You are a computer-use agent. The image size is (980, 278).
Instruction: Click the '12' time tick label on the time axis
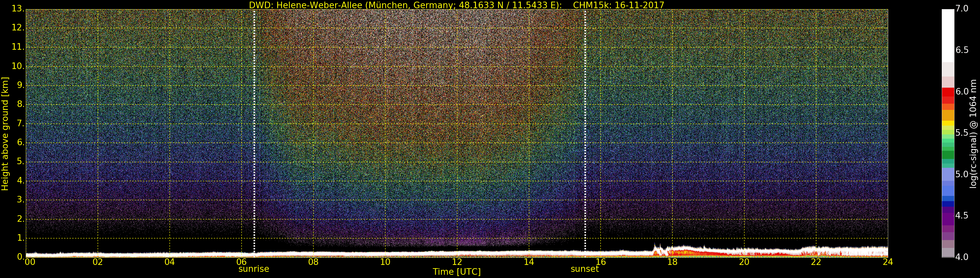click(457, 262)
